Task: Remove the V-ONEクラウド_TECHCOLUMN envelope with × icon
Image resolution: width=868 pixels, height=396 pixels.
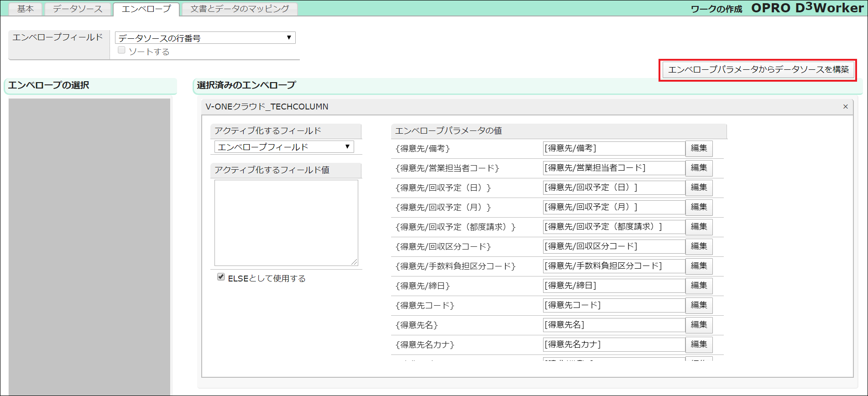Action: [x=845, y=107]
